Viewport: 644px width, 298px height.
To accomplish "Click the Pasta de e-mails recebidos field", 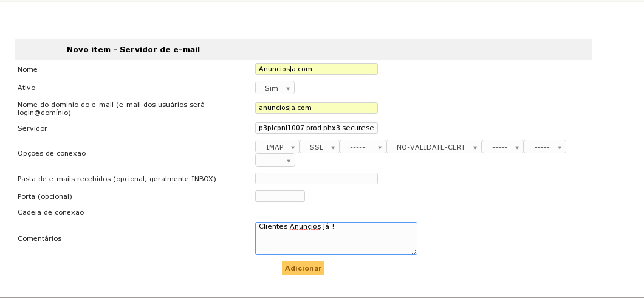I will 316,179.
